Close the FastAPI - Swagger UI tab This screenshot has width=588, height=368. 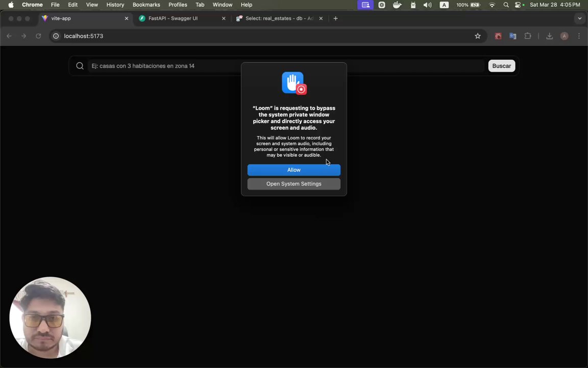(x=224, y=18)
